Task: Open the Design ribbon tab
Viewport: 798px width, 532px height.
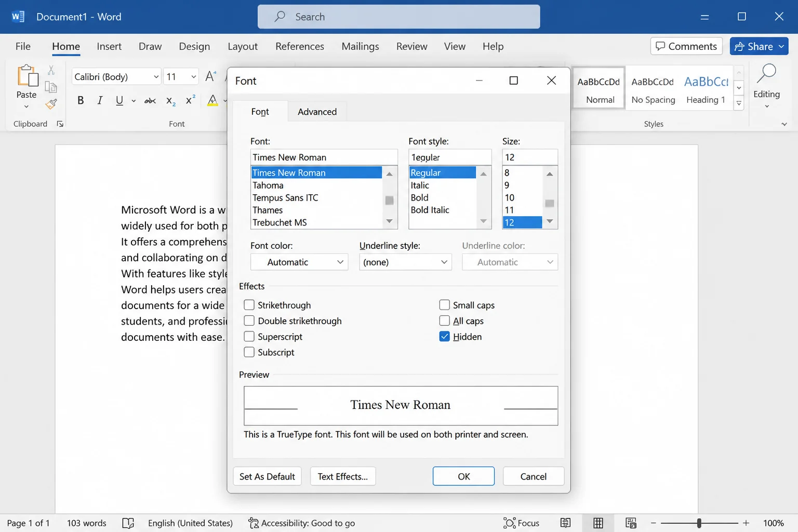Action: pyautogui.click(x=194, y=46)
